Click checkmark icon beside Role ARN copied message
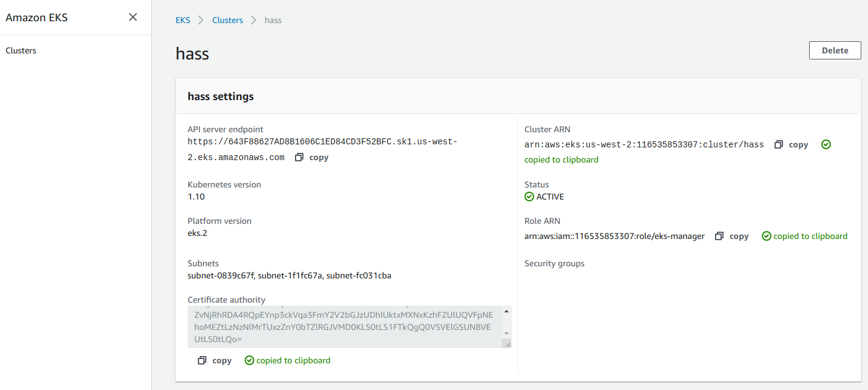The width and height of the screenshot is (868, 390). pos(767,236)
